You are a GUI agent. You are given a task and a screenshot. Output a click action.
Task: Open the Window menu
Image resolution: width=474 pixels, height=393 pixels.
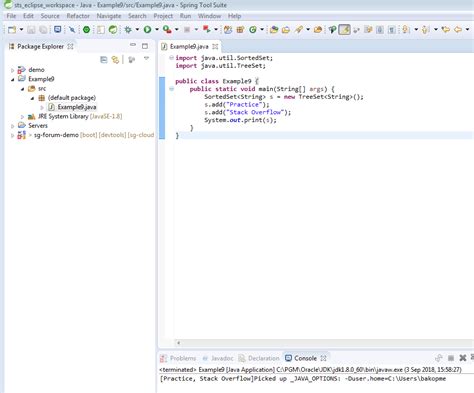tap(209, 16)
